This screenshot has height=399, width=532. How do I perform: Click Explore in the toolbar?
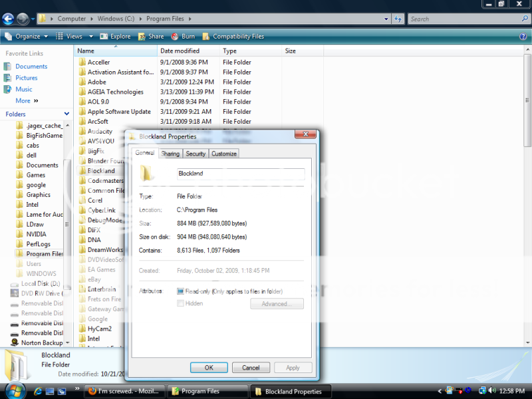(x=115, y=37)
